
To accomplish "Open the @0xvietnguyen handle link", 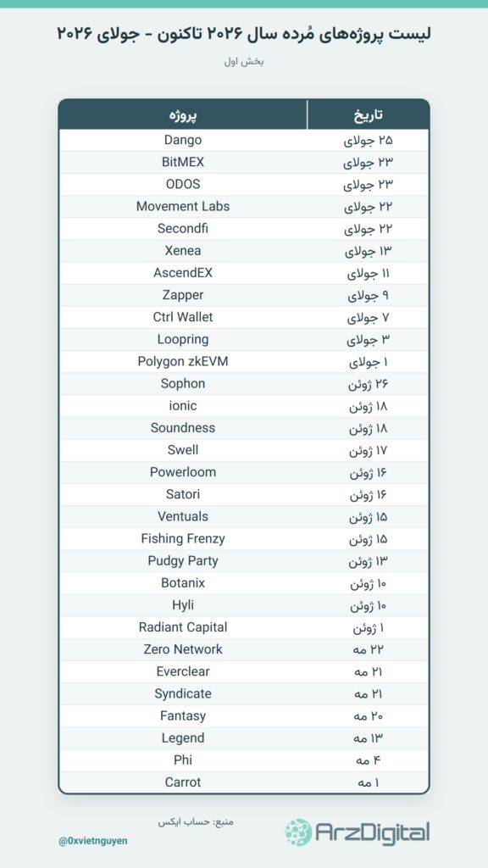I will coord(93,840).
